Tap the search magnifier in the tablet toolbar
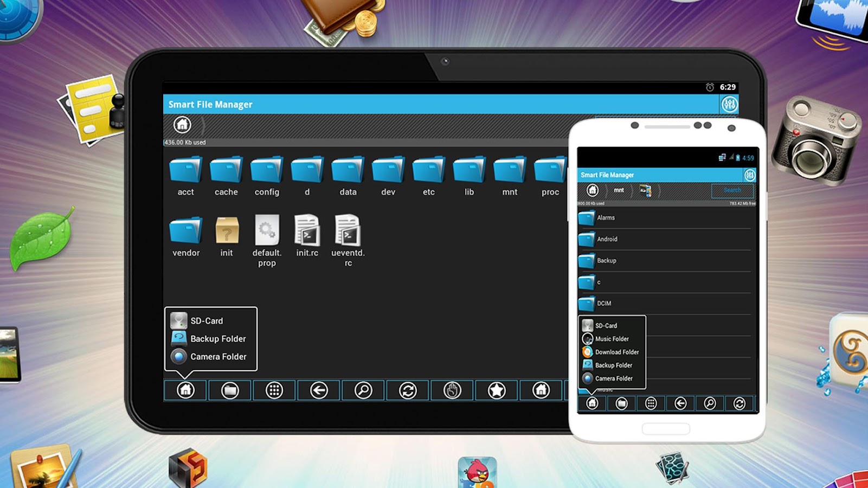The width and height of the screenshot is (868, 488). click(x=363, y=390)
